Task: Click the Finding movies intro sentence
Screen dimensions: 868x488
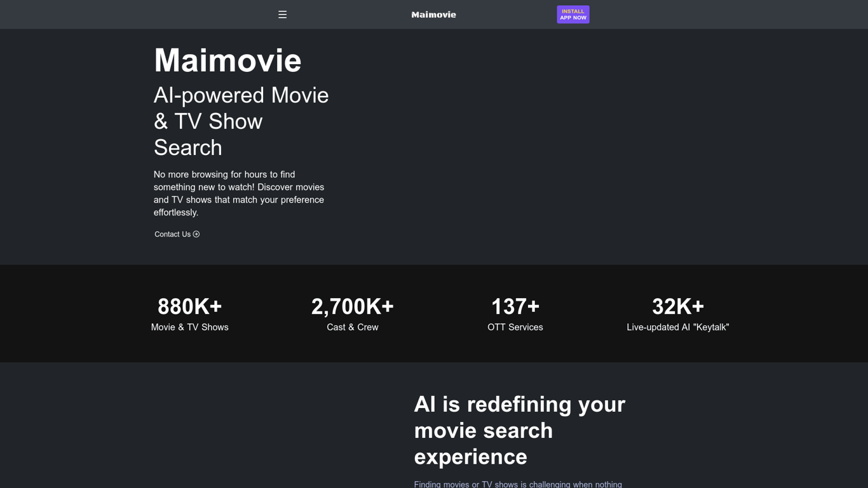Action: coord(518,484)
